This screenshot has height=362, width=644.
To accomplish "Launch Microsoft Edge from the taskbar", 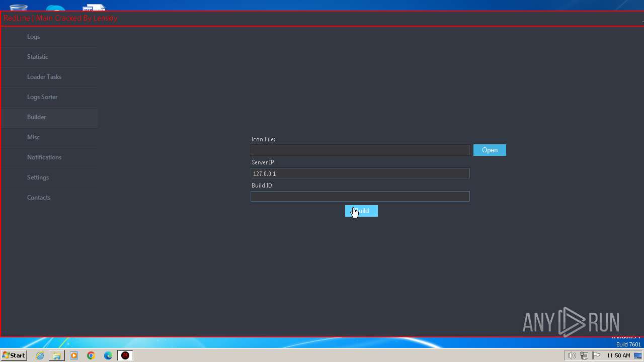I will coord(108,355).
